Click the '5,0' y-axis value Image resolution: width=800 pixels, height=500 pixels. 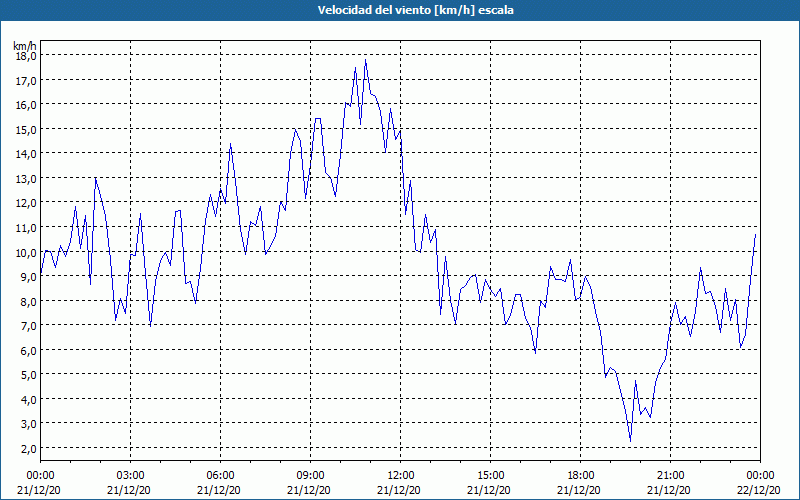(x=28, y=374)
